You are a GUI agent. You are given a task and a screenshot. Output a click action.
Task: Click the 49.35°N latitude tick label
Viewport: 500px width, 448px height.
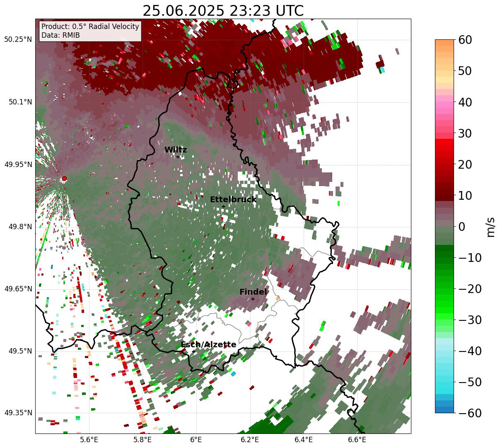(18, 413)
